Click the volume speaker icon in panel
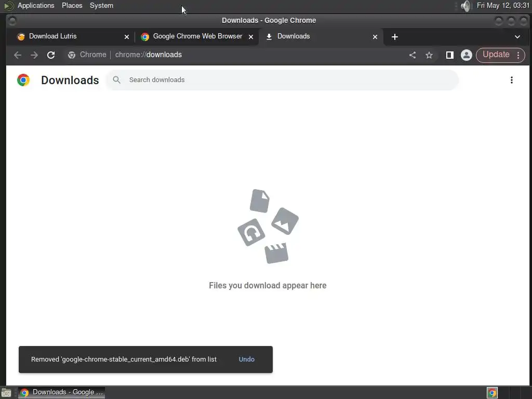This screenshot has width=532, height=399. 466,6
